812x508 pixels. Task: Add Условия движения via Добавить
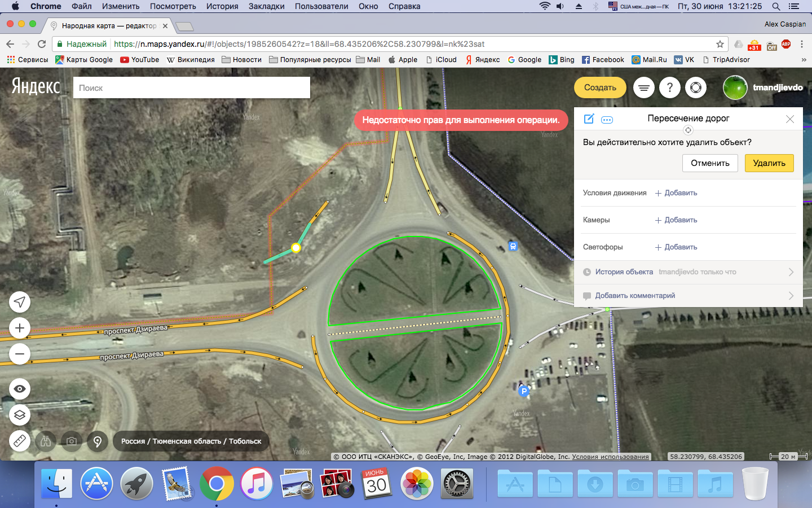coord(676,193)
